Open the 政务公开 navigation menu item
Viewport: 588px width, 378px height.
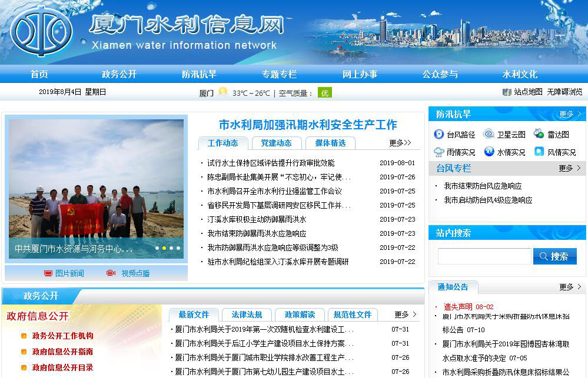[x=119, y=74]
